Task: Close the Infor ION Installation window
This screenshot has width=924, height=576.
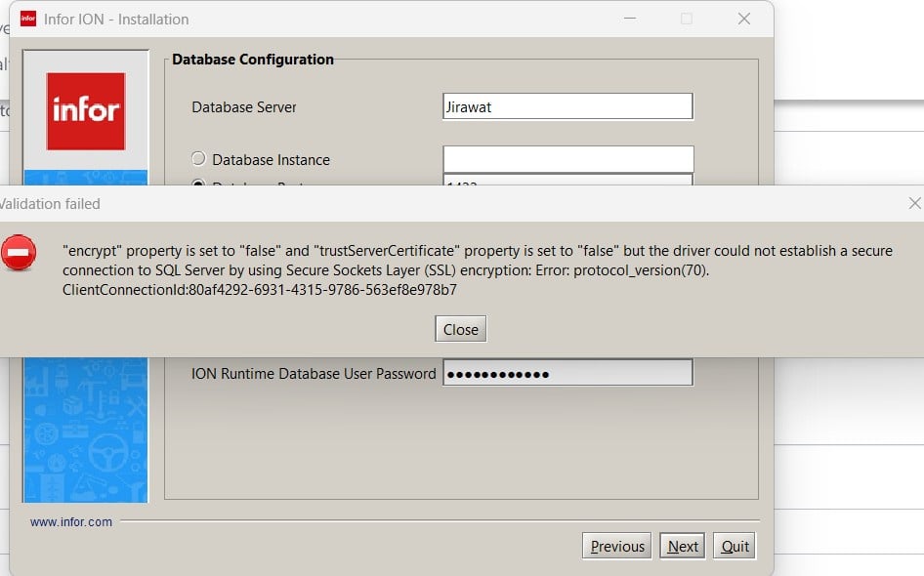Action: 743,19
